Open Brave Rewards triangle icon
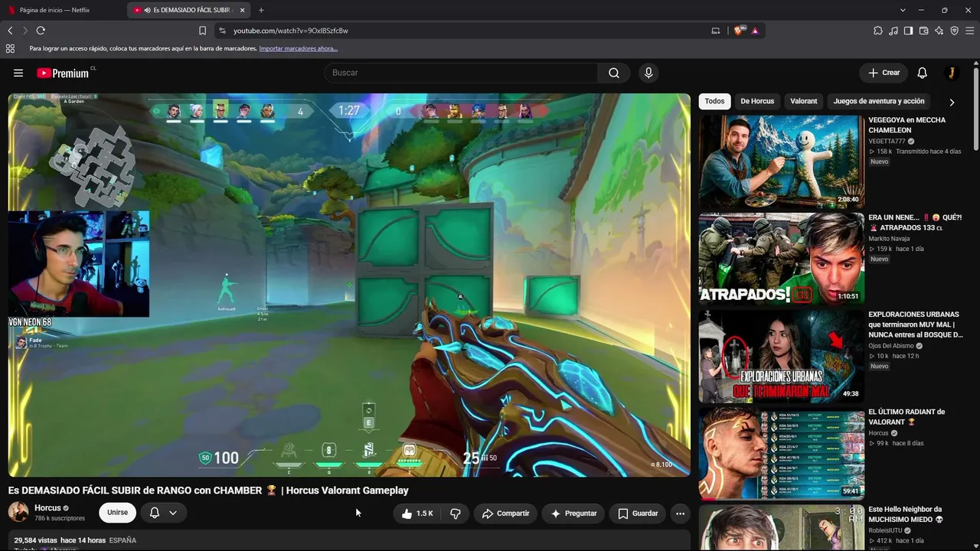This screenshot has width=980, height=551. click(x=755, y=31)
